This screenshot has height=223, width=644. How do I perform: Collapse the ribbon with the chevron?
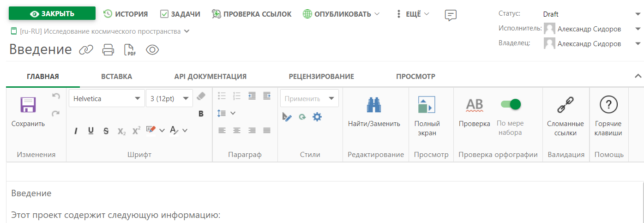click(638, 76)
